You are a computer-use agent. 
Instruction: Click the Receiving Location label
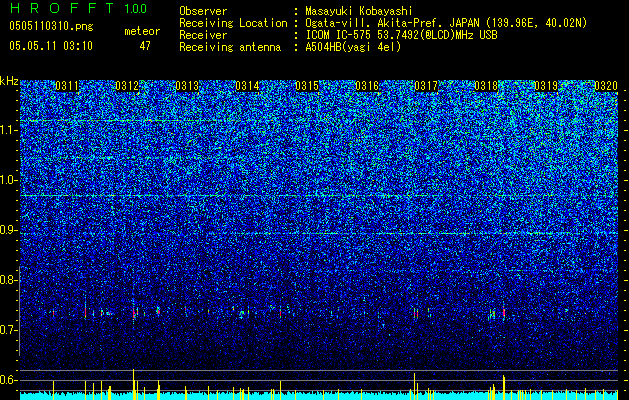tap(233, 23)
